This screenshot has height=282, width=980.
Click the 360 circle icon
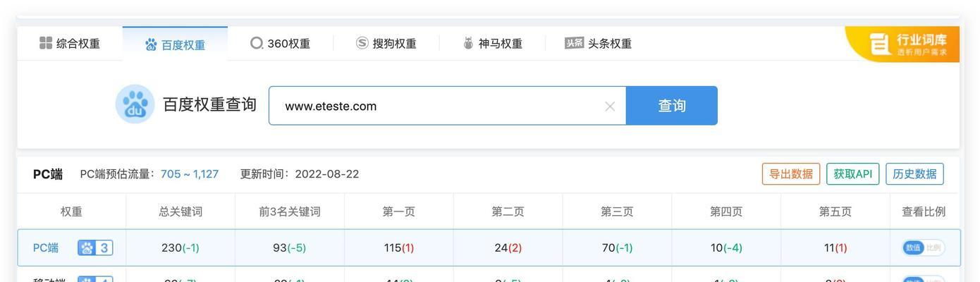point(257,43)
